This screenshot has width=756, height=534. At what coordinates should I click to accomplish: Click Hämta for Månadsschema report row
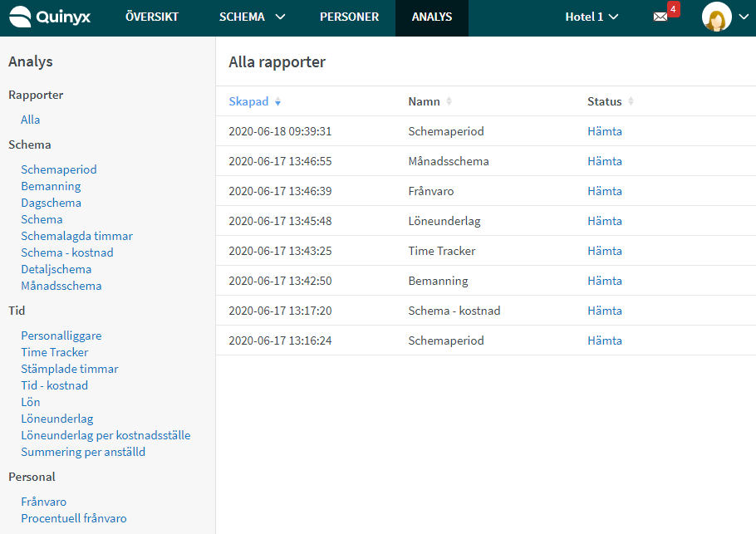pyautogui.click(x=605, y=161)
